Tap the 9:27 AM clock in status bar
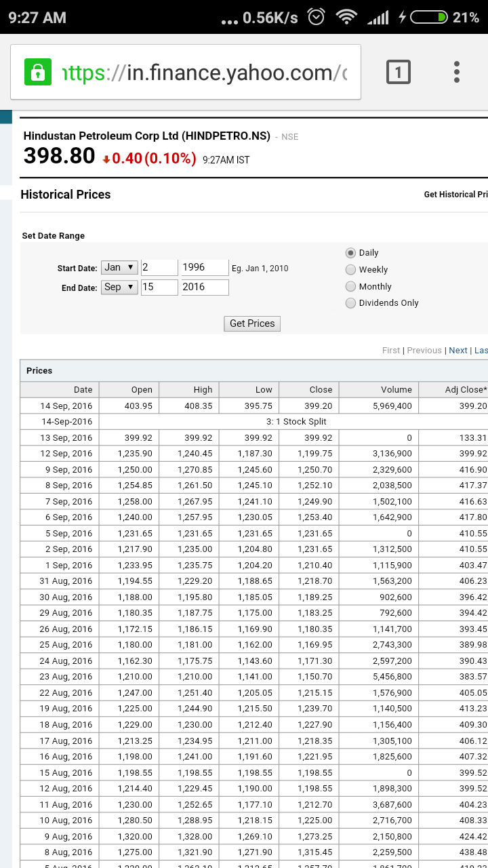This screenshot has width=488, height=868. 38,18
